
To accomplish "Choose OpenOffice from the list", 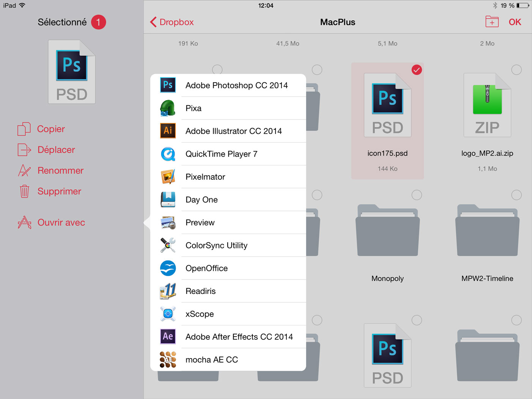I will pyautogui.click(x=228, y=268).
